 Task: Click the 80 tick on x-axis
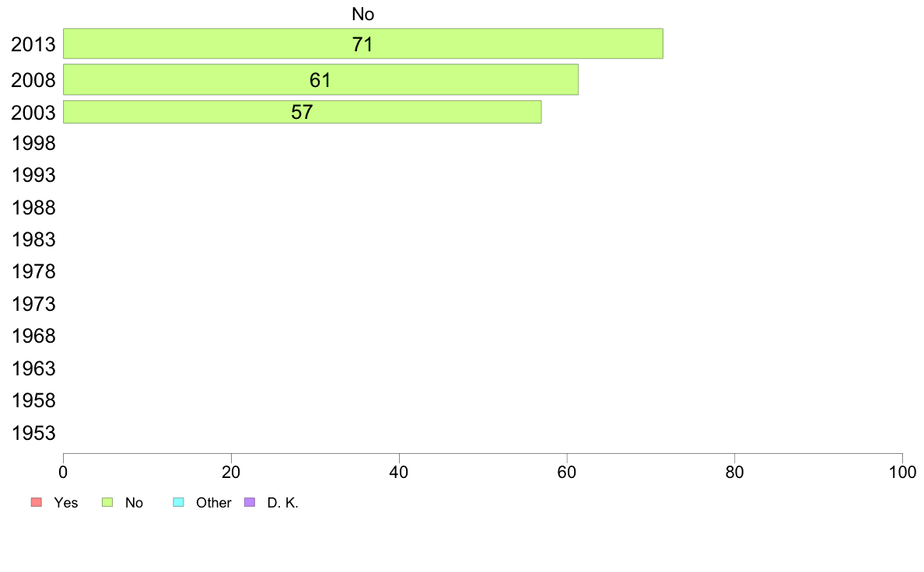(x=734, y=472)
